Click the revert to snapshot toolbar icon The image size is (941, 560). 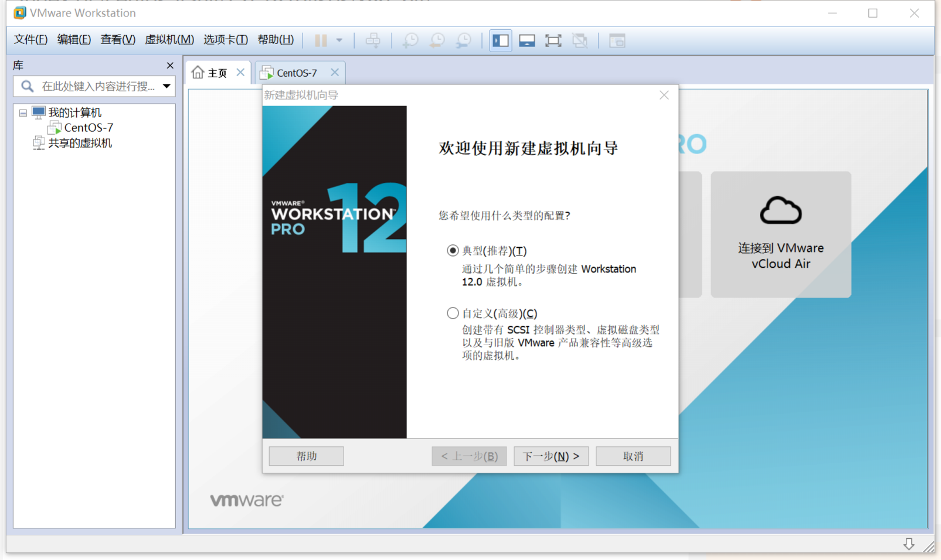(437, 40)
